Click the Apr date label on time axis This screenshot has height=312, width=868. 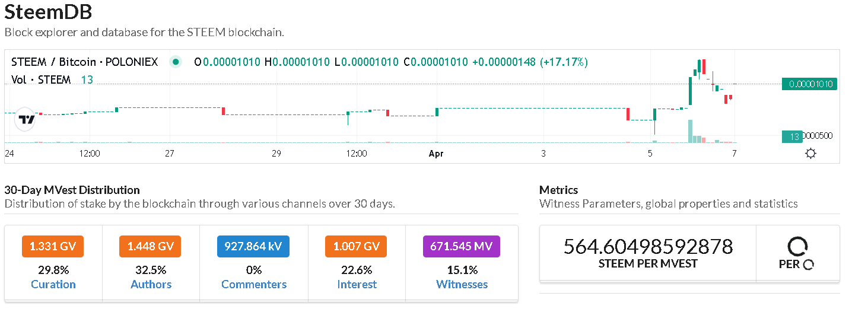(x=436, y=154)
